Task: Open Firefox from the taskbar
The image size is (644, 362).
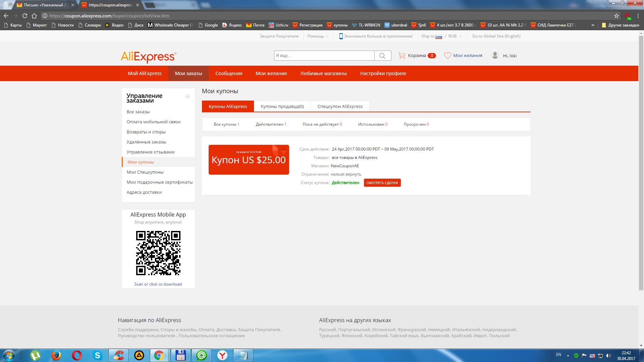Action: (56, 355)
